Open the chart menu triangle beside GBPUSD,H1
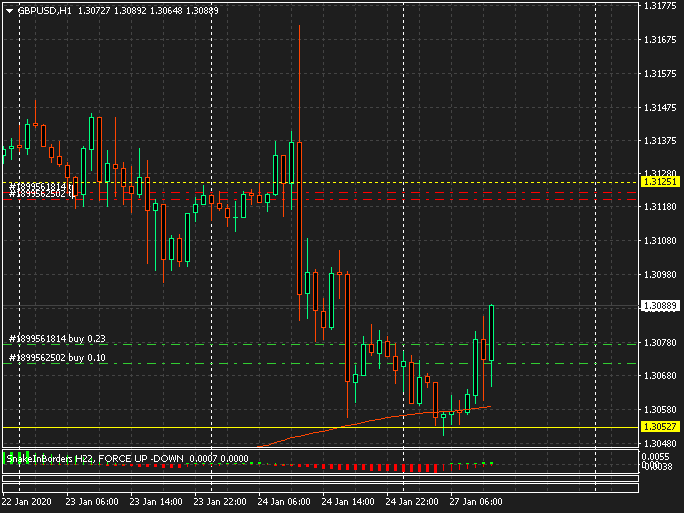 (x=9, y=10)
